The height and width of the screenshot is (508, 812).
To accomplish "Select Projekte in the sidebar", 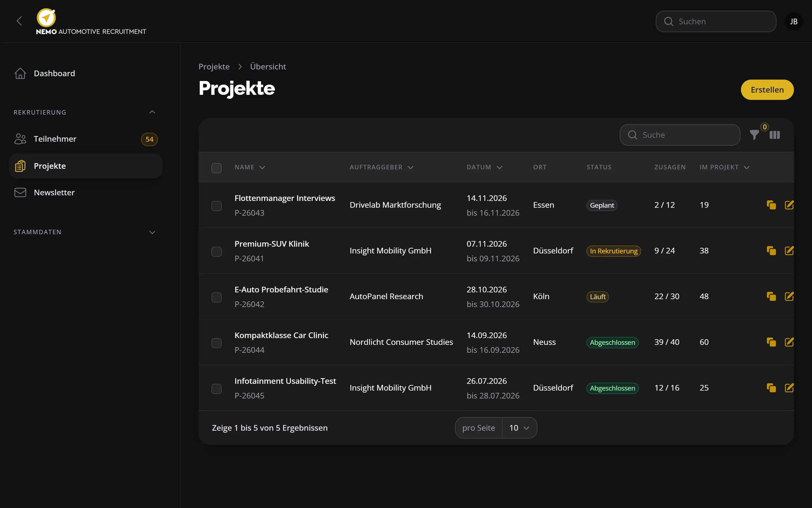I will (86, 166).
